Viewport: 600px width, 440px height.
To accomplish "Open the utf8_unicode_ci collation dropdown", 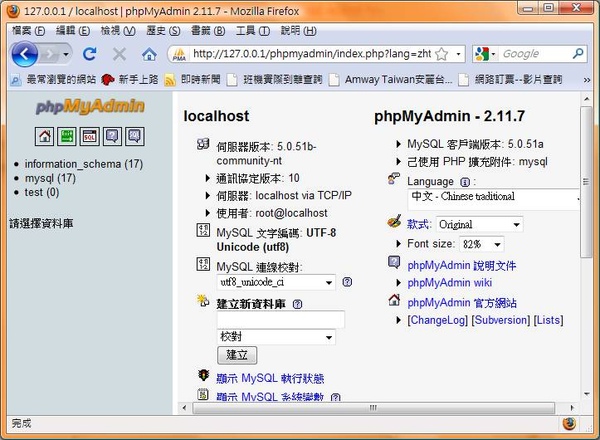I will click(x=276, y=283).
